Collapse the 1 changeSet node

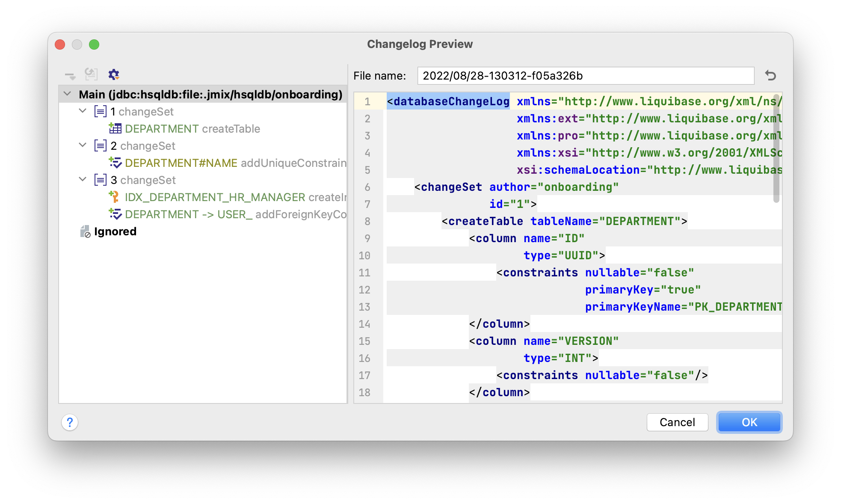pyautogui.click(x=83, y=111)
